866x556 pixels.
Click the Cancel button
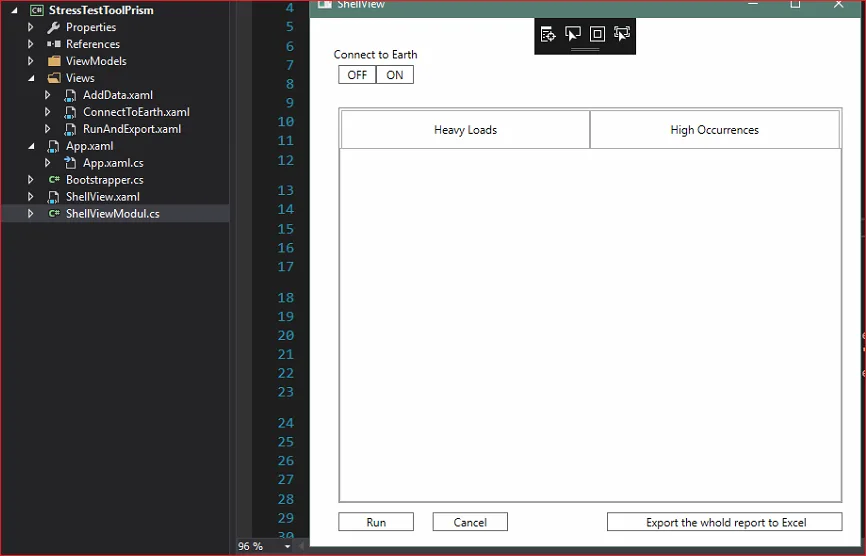click(470, 522)
